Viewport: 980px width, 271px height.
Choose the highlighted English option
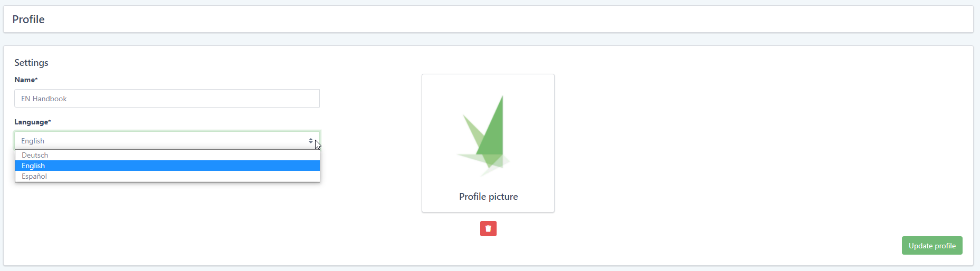[x=167, y=166]
